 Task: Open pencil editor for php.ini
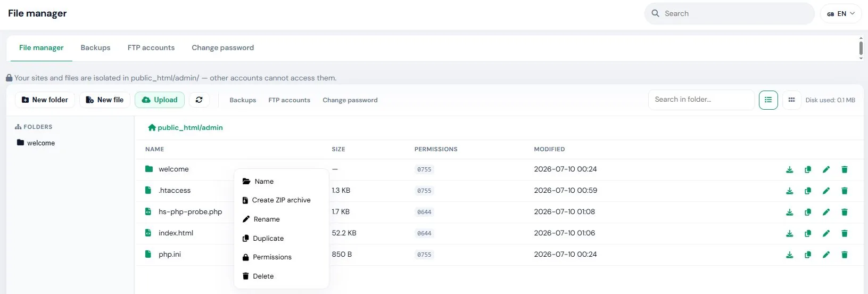826,255
